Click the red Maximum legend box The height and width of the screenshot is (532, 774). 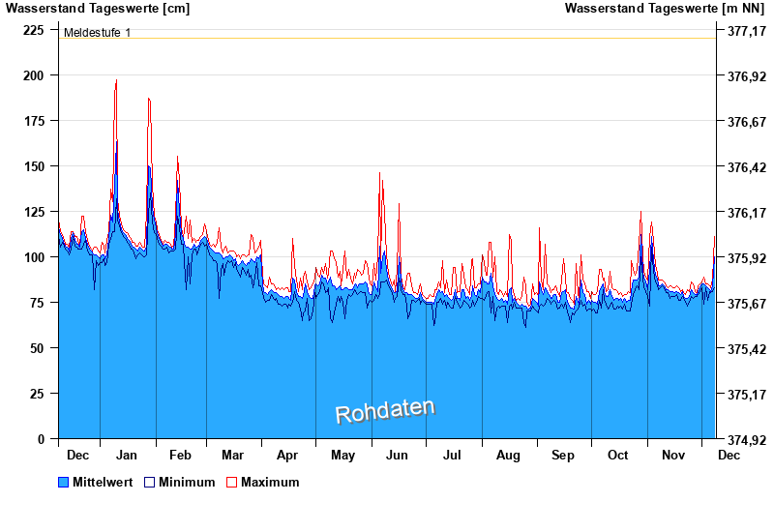point(231,482)
